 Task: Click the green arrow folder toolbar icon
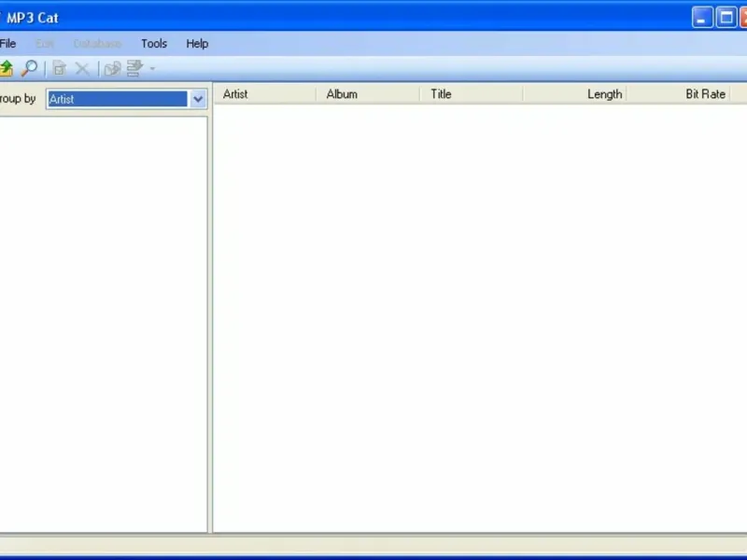point(7,68)
